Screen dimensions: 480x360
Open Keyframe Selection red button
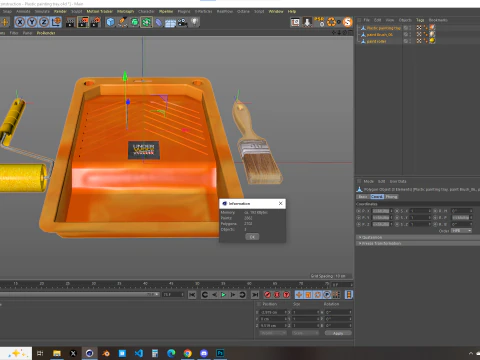pyautogui.click(x=287, y=295)
